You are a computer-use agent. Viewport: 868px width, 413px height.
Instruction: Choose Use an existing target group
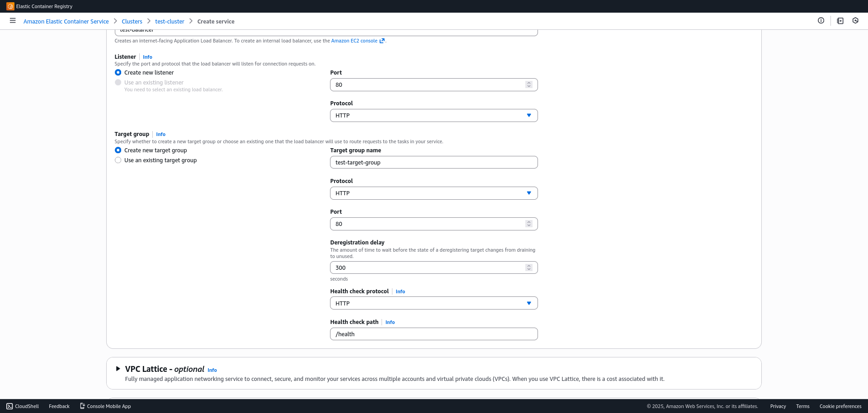point(118,160)
